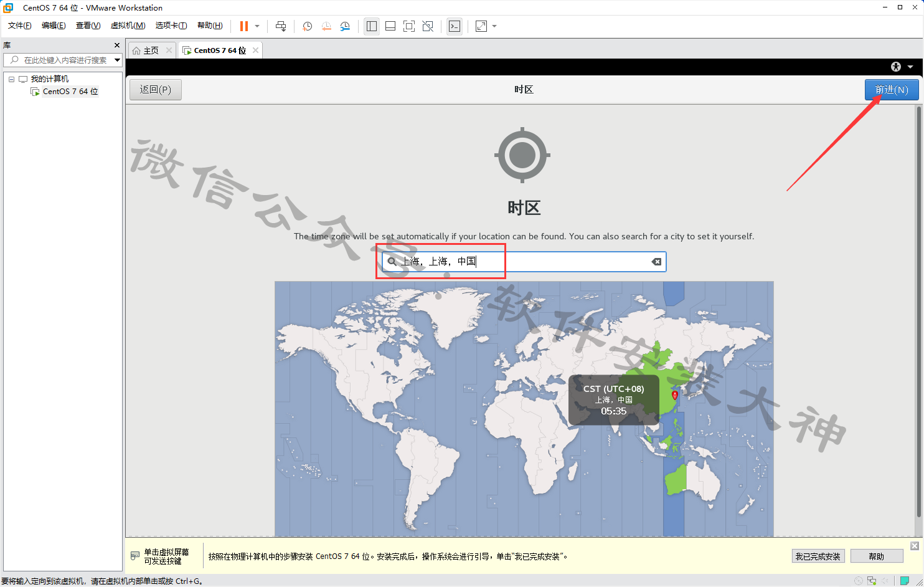Dismiss the yellow install hint bar

click(915, 546)
